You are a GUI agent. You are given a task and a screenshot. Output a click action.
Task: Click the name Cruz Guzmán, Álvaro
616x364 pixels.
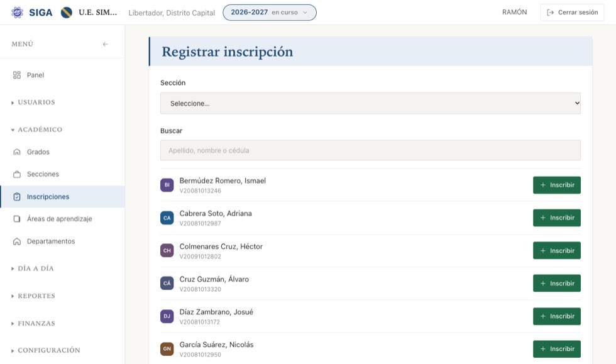pos(214,279)
